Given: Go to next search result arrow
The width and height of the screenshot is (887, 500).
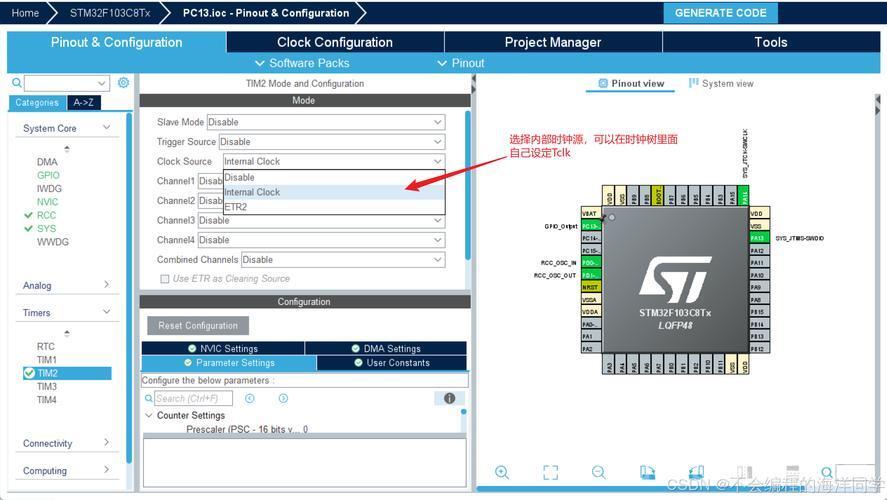Looking at the screenshot, I should (x=283, y=398).
